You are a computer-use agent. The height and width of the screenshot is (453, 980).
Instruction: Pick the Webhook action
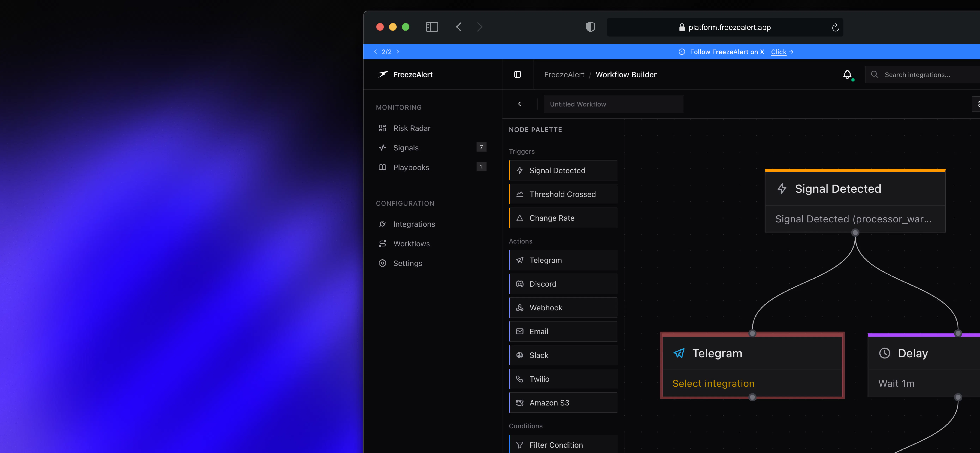(563, 308)
